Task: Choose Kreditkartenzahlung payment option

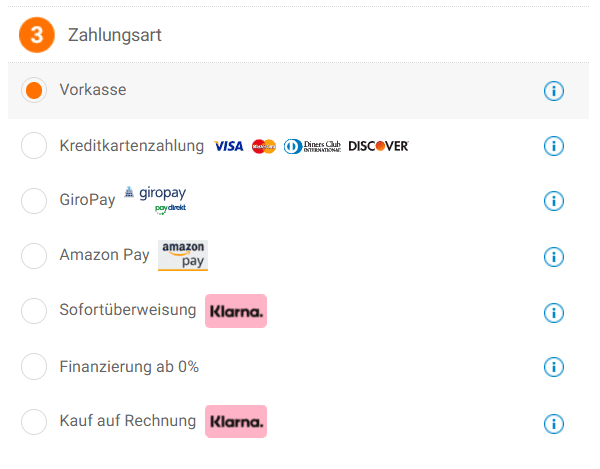Action: 34,146
